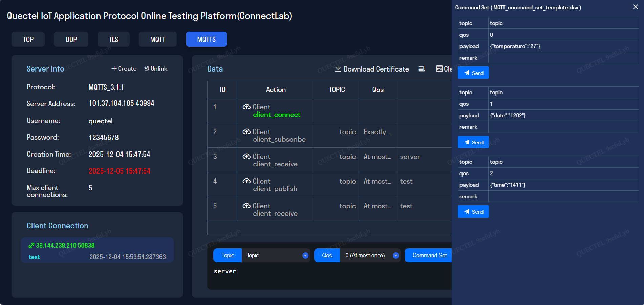Viewport: 644px width, 305px height.
Task: Expand the Topic dropdown arrow
Action: click(x=305, y=256)
